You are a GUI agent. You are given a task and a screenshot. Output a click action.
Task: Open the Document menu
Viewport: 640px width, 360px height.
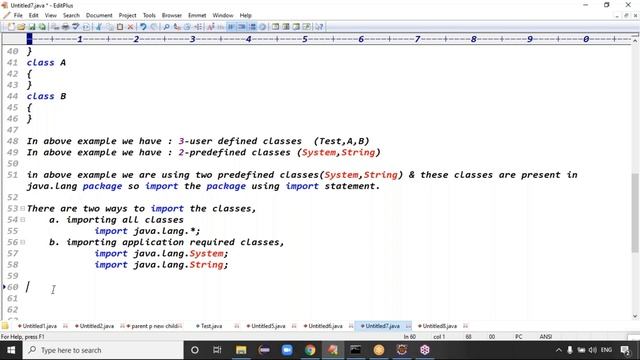[x=99, y=16]
